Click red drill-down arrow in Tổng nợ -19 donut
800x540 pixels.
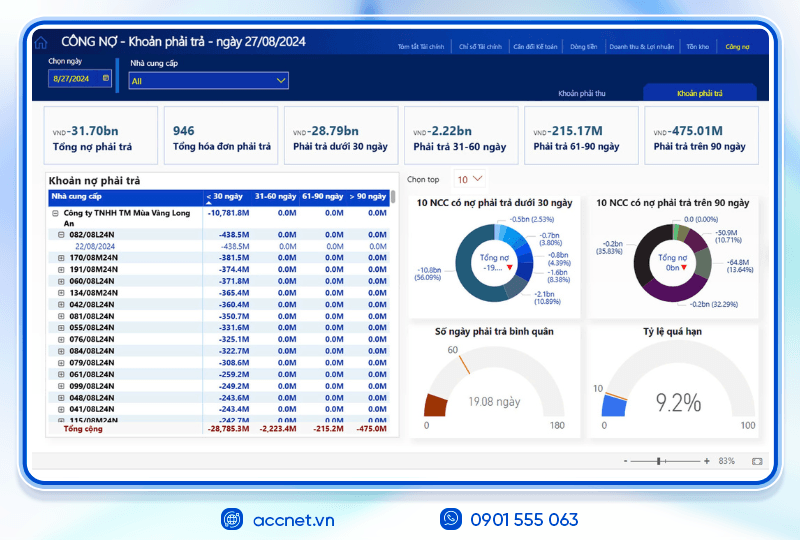509,267
